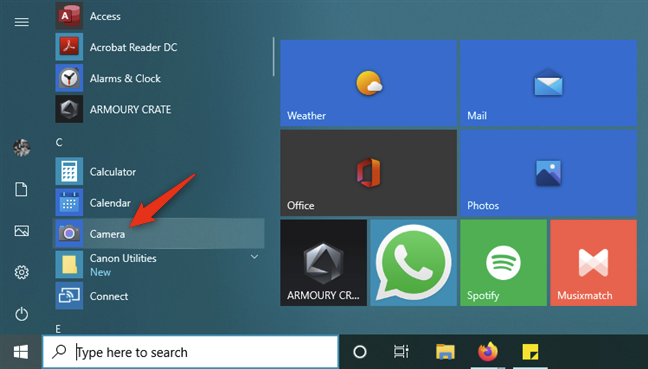The image size is (648, 369).
Task: Open the Pictures sidebar icon
Action: (21, 231)
